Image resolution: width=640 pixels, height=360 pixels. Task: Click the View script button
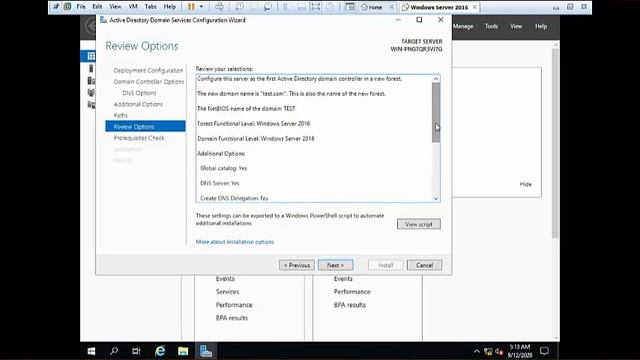(x=419, y=224)
